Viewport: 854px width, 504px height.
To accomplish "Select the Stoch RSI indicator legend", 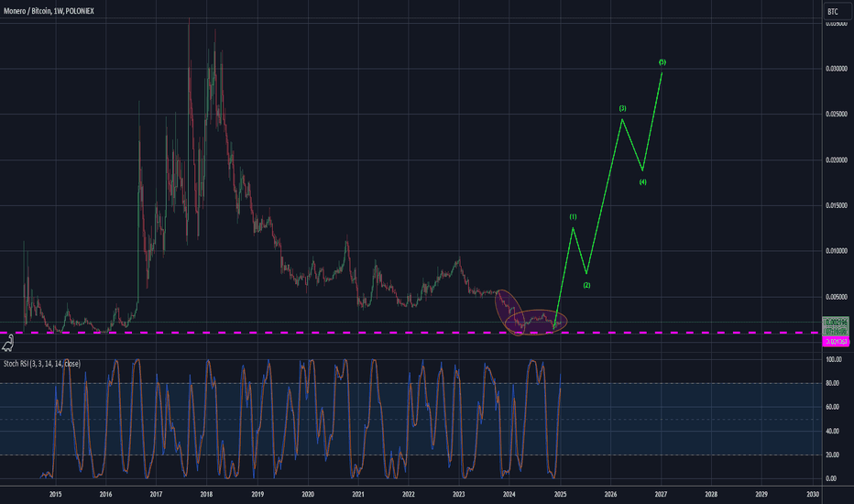I will pos(42,364).
